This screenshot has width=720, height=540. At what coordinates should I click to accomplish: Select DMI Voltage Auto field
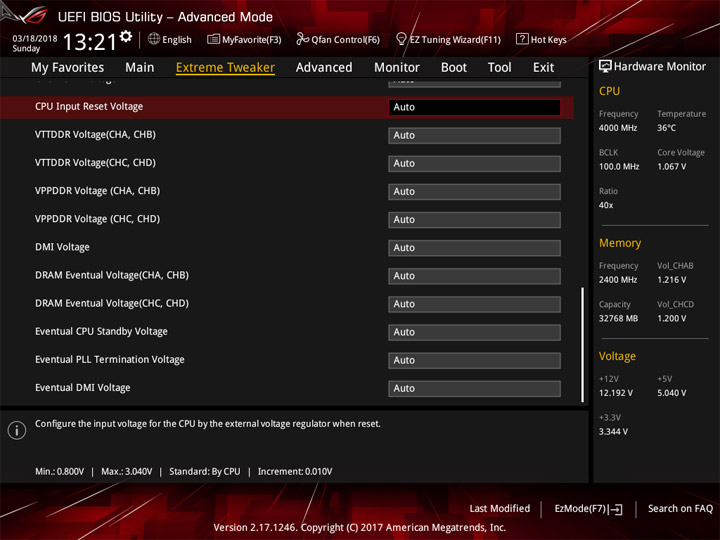click(x=474, y=248)
